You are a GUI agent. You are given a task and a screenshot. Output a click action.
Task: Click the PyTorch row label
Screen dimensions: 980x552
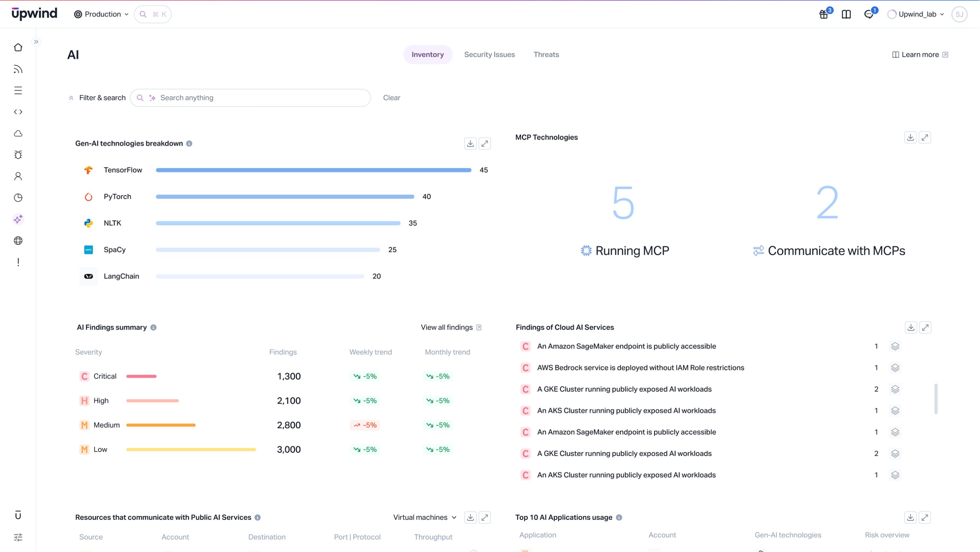[117, 197]
